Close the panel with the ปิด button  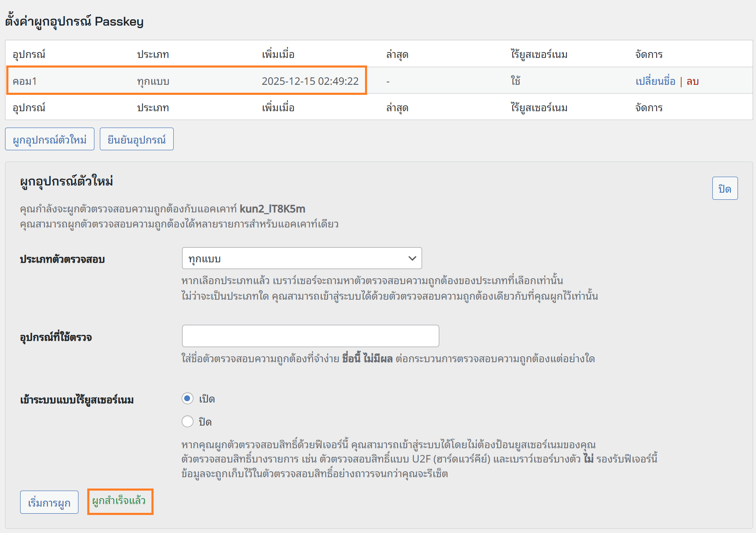point(725,189)
